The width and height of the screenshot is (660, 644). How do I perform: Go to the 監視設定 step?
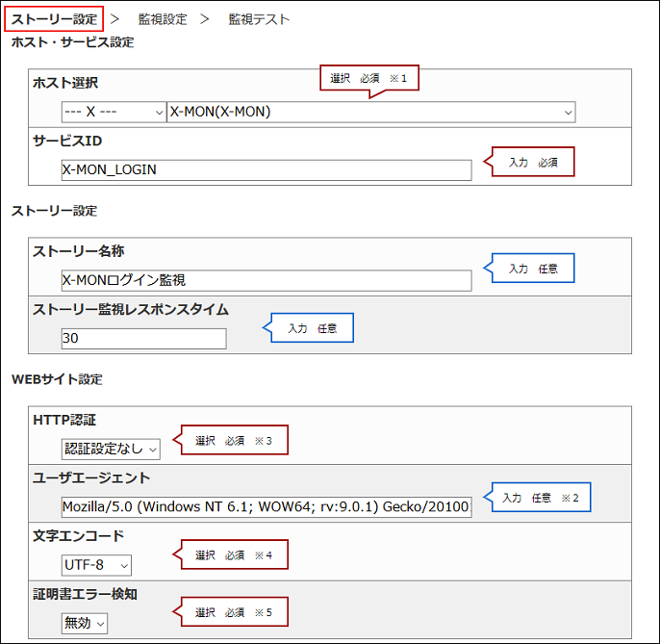162,18
